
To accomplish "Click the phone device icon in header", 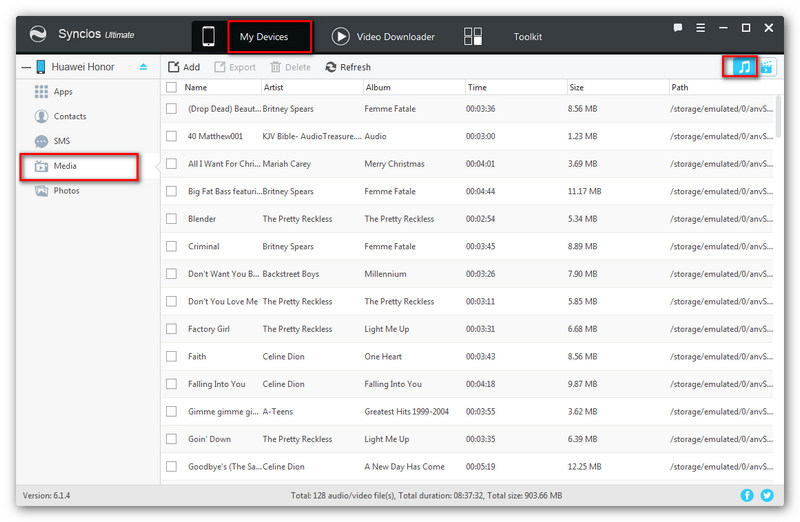I will 208,37.
